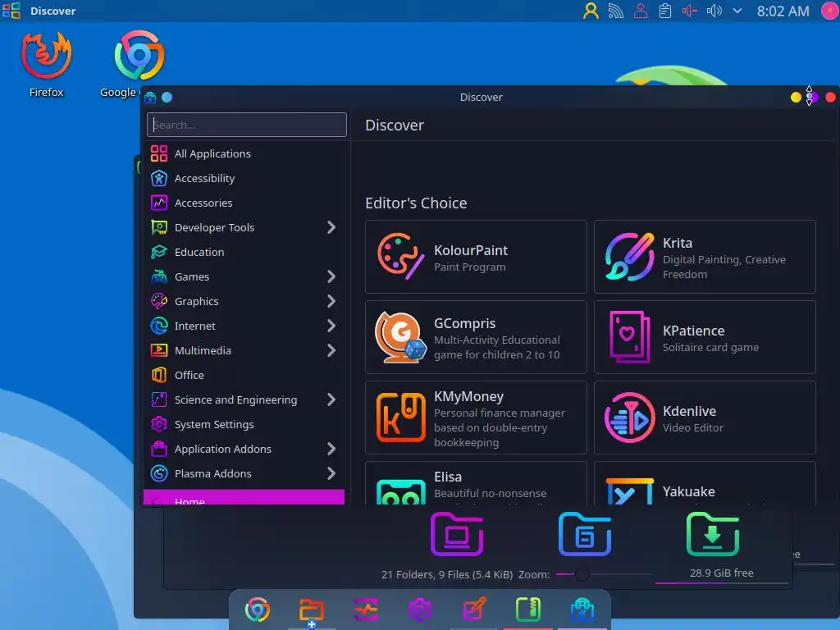840x630 pixels.
Task: Click the pink circle avatar in the top panel
Action: point(830,11)
